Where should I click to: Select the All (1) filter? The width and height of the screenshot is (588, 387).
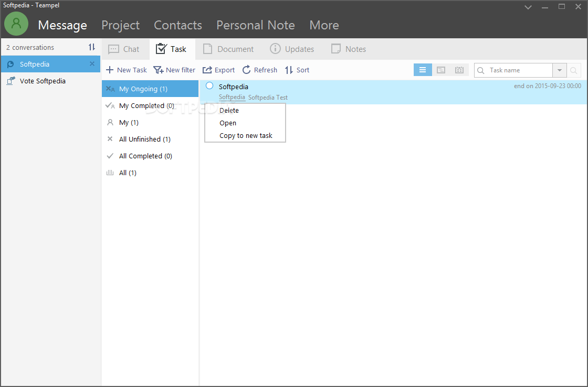tap(150, 173)
